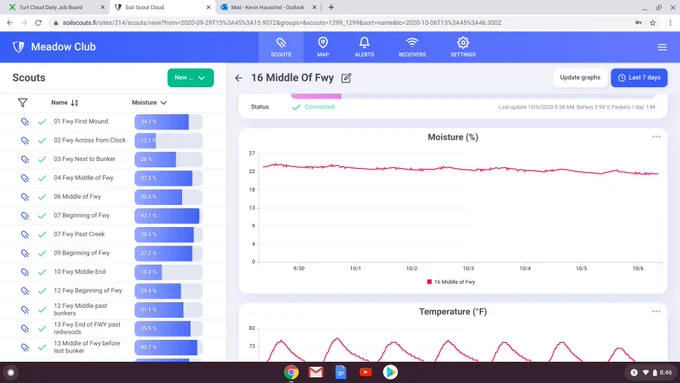680x383 pixels.
Task: Toggle 16 Middle of Fwy legend entry
Action: pos(451,282)
